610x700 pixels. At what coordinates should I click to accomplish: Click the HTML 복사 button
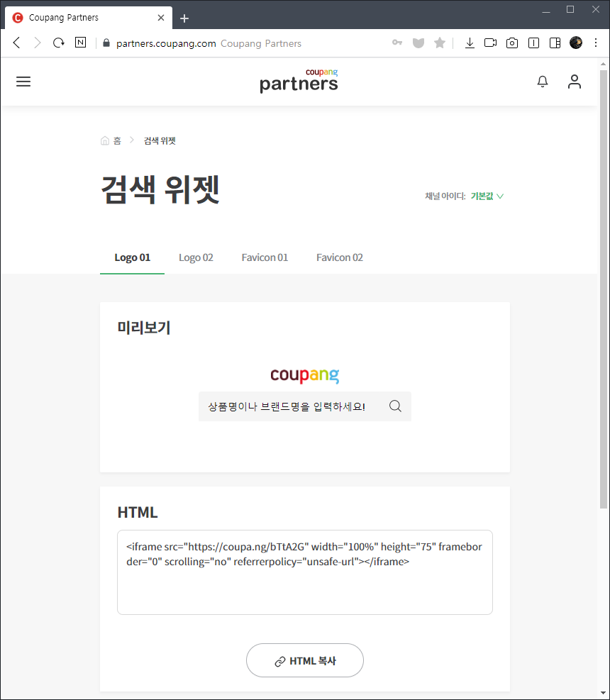point(305,660)
